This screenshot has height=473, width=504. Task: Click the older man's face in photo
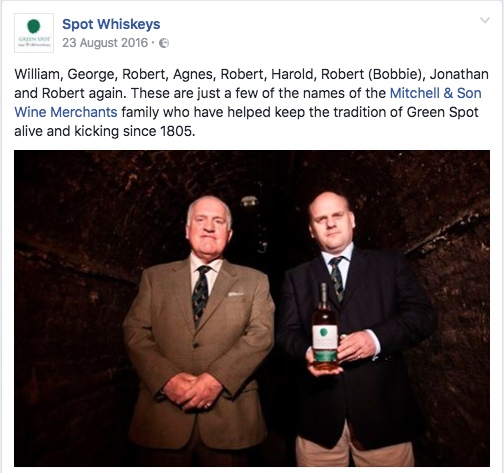[x=209, y=226]
